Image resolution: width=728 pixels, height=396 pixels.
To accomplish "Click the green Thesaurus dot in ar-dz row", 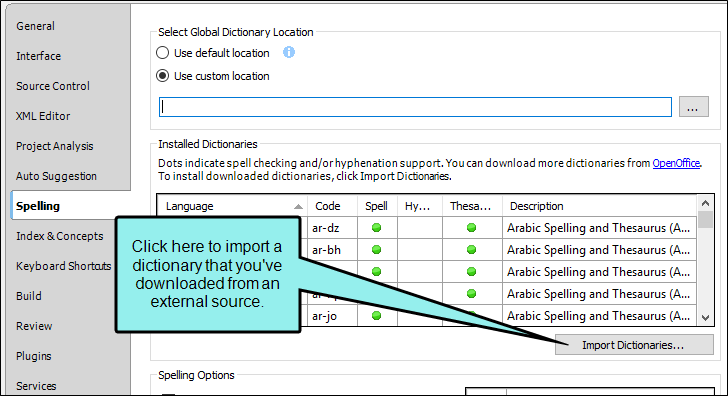I will tap(471, 227).
